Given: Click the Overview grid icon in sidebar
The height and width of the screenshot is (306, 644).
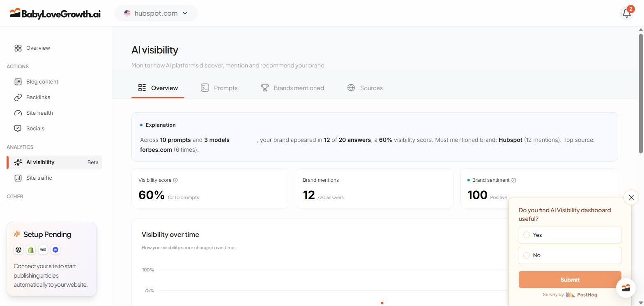Looking at the screenshot, I should (18, 48).
